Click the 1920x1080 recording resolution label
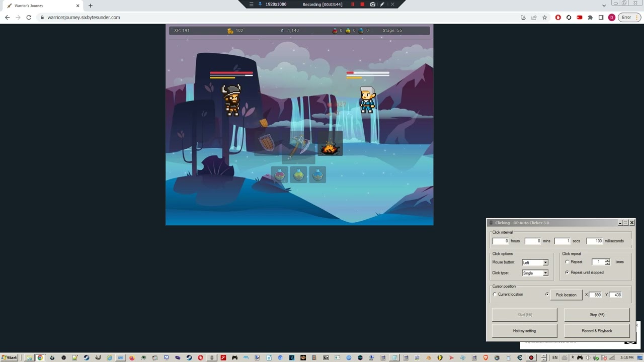 [x=276, y=5]
